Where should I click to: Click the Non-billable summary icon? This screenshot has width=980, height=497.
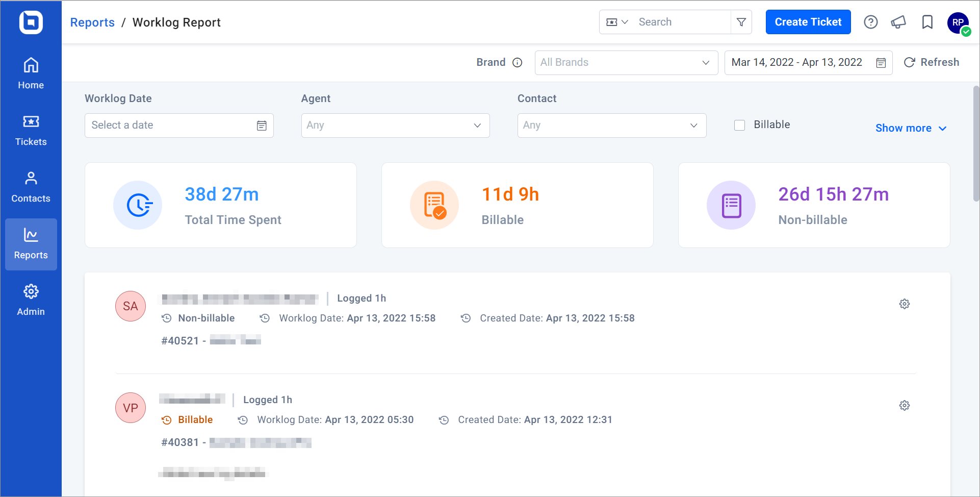(731, 205)
